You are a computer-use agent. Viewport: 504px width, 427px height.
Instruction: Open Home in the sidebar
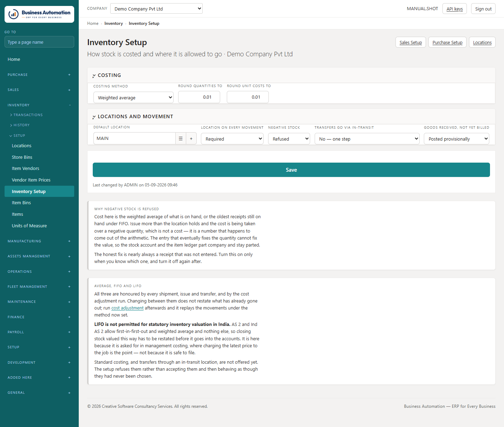39,59
